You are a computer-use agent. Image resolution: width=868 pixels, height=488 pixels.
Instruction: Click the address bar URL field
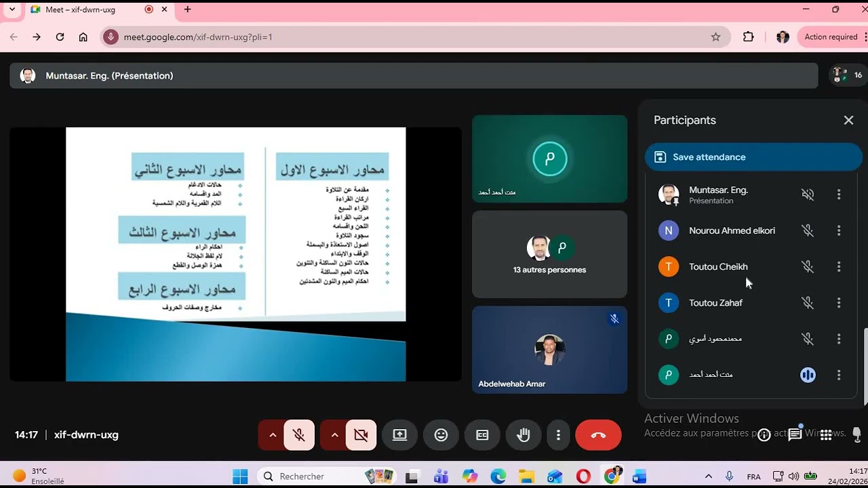[x=414, y=37]
